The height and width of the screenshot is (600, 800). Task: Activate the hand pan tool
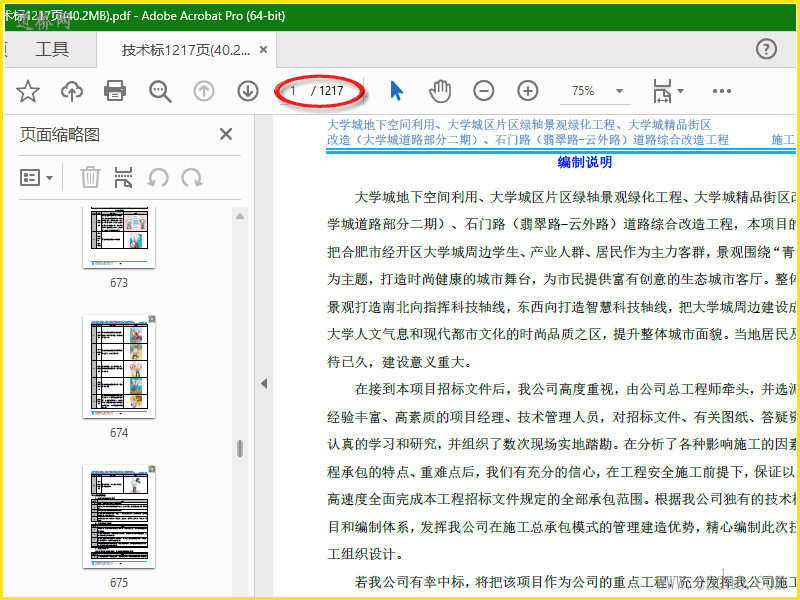tap(440, 91)
